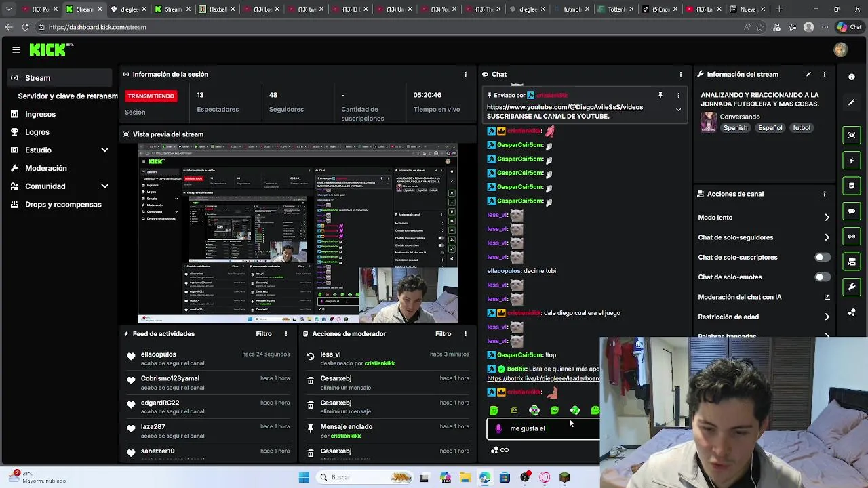Open the Feed de actividades three-dot menu
868x488 pixels.
click(x=286, y=333)
